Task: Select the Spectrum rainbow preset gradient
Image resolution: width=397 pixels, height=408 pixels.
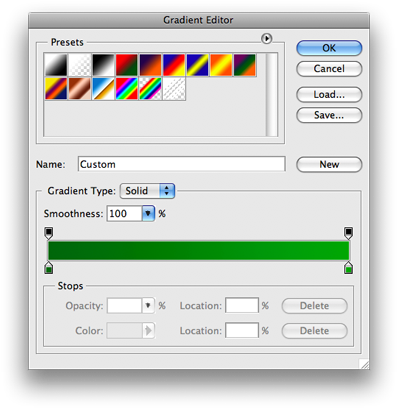Action: tap(127, 89)
